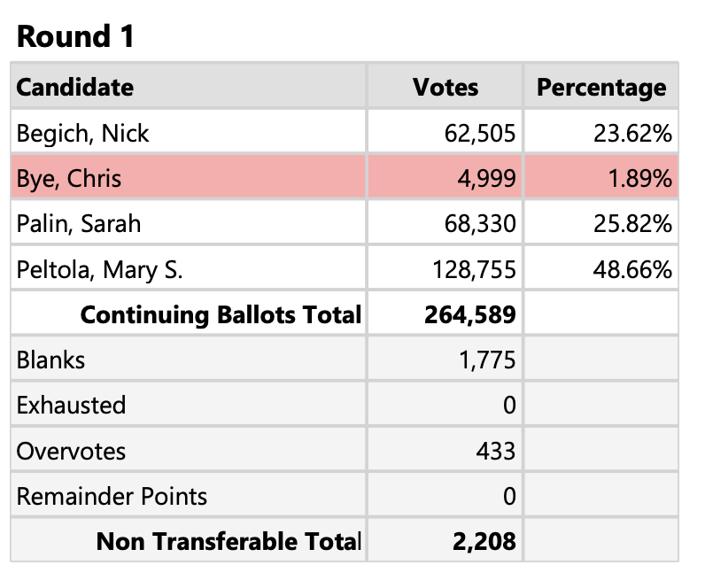The width and height of the screenshot is (705, 588).
Task: Select the Palin, Sarah candidate cell
Action: coord(79,224)
